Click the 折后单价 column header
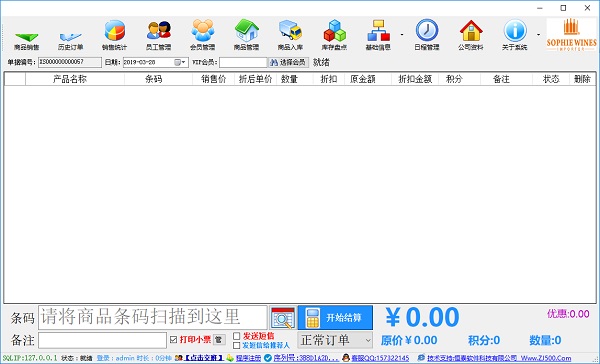 pyautogui.click(x=255, y=79)
